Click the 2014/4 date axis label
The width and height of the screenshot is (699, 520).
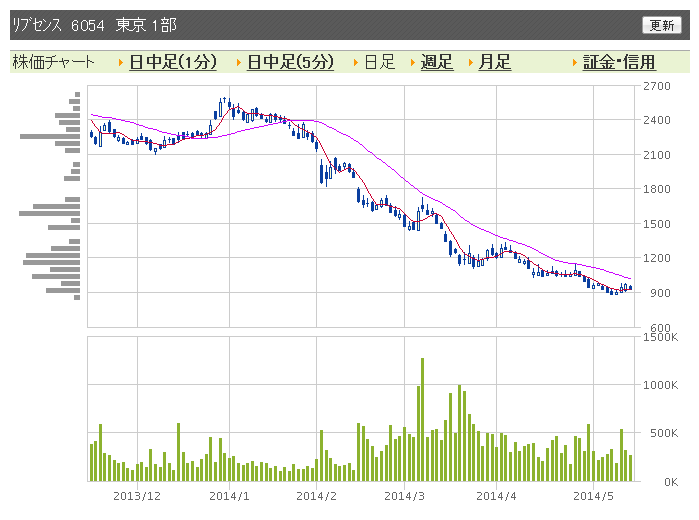(x=496, y=496)
